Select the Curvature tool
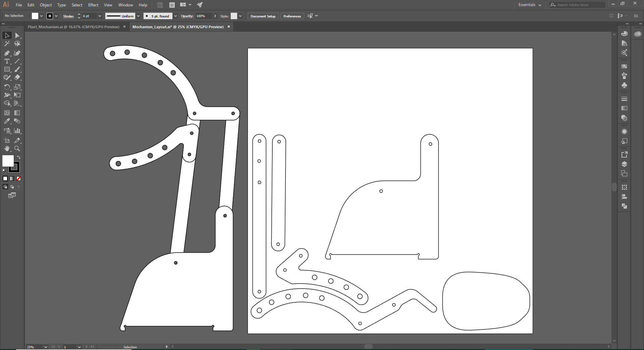Screen dimensions: 644x350 point(17,53)
